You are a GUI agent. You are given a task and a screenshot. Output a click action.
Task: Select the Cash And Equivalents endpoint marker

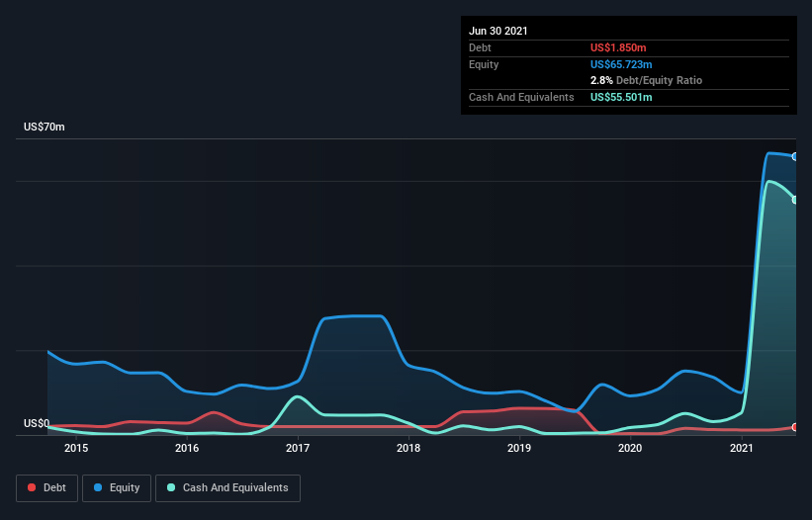795,200
